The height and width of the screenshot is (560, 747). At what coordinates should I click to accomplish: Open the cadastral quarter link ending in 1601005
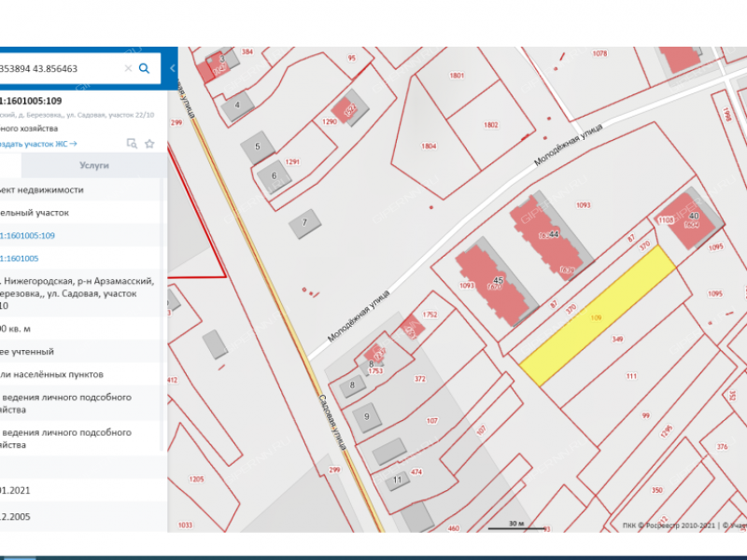[x=19, y=258]
